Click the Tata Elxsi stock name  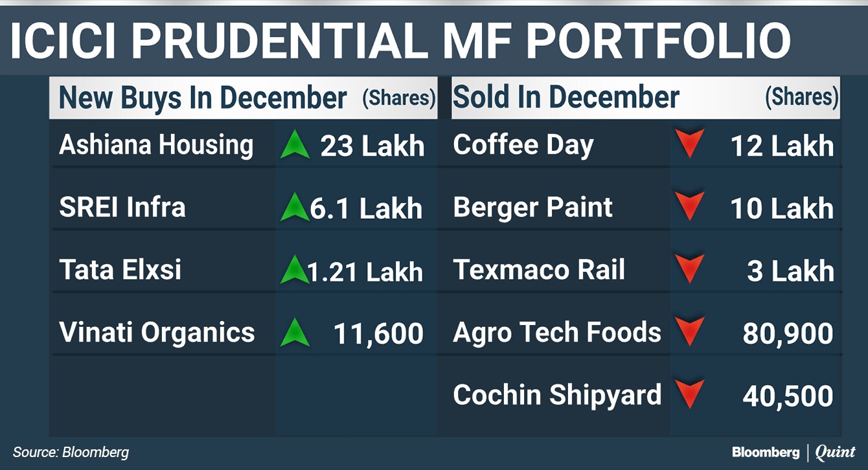[x=120, y=270]
